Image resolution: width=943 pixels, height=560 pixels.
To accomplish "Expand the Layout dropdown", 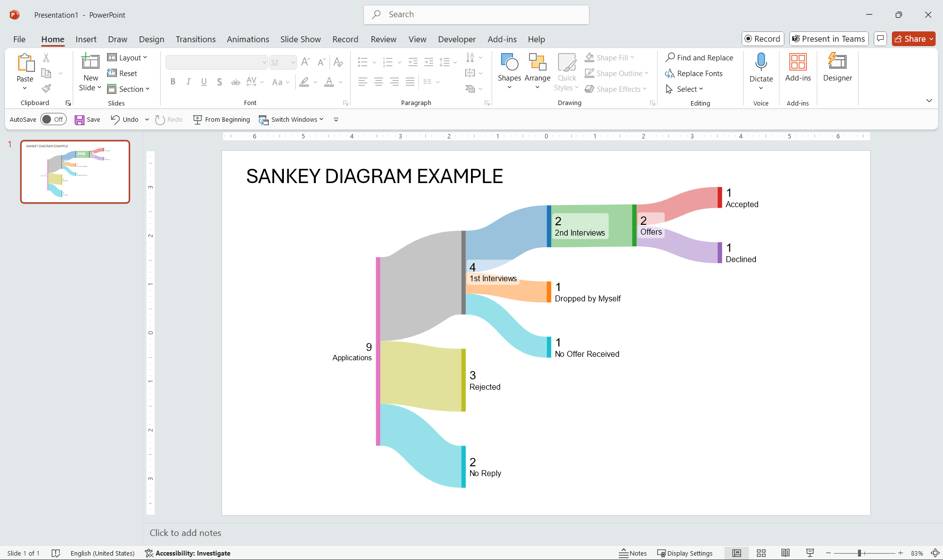I will tap(127, 57).
